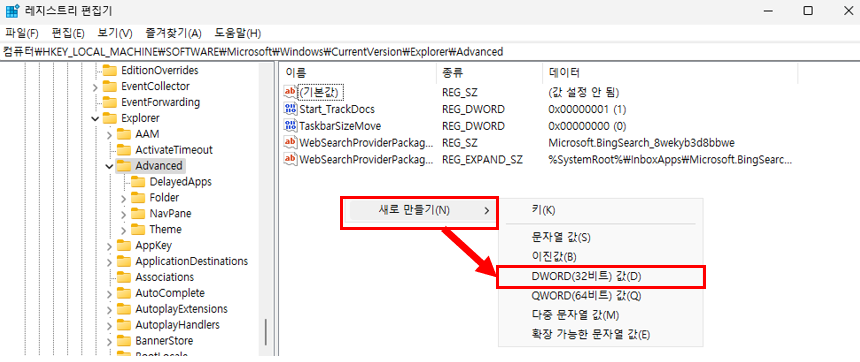Expand the NavPane tree node
The image size is (860, 362).
pyautogui.click(x=123, y=214)
